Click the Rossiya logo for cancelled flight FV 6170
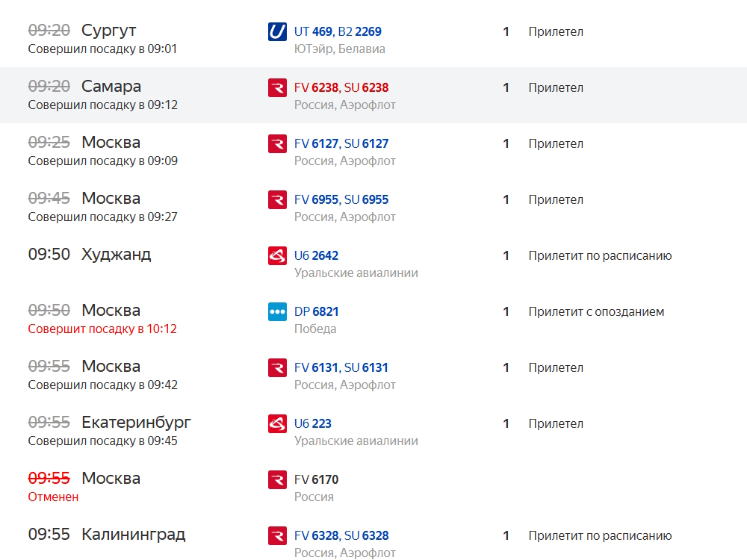Viewport: 747px width, 560px height. 277,479
